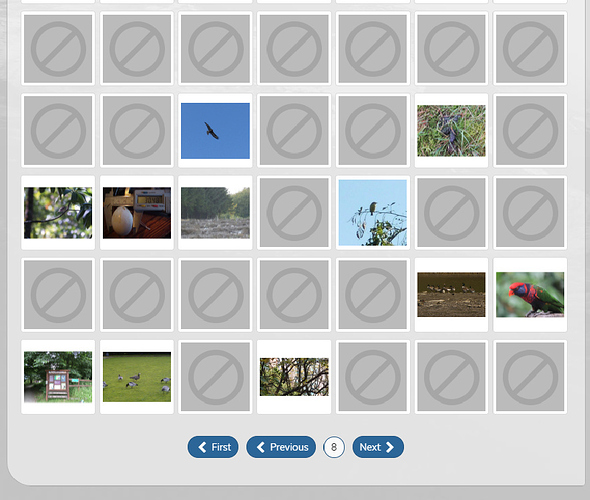Select the park notice board thumbnail
590x500 pixels.
[x=58, y=377]
